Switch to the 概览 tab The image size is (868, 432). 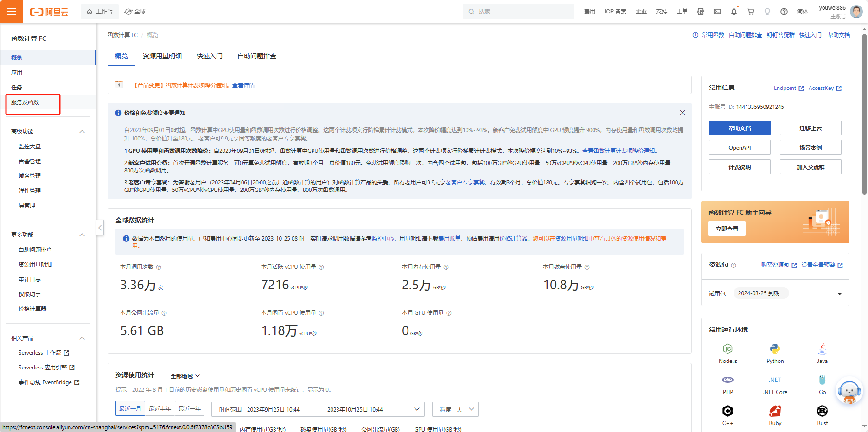coord(121,56)
